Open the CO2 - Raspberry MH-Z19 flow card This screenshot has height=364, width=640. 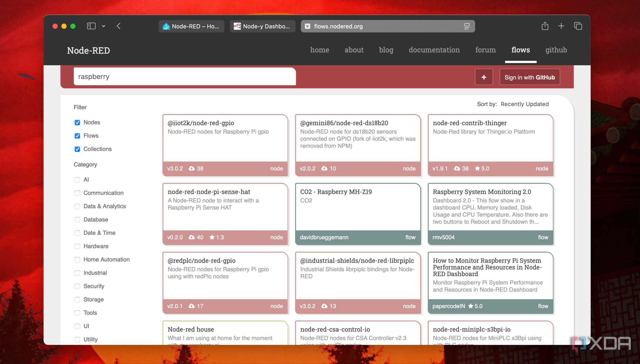click(x=358, y=214)
